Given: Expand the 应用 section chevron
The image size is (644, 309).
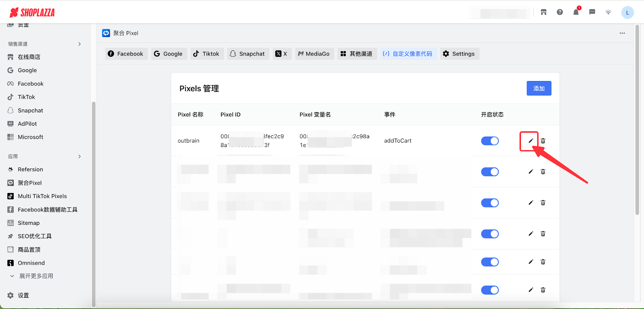Looking at the screenshot, I should pos(79,156).
